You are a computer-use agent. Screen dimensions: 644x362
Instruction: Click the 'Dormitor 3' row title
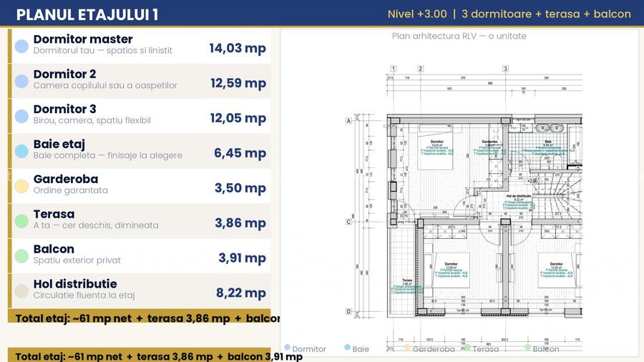point(64,109)
